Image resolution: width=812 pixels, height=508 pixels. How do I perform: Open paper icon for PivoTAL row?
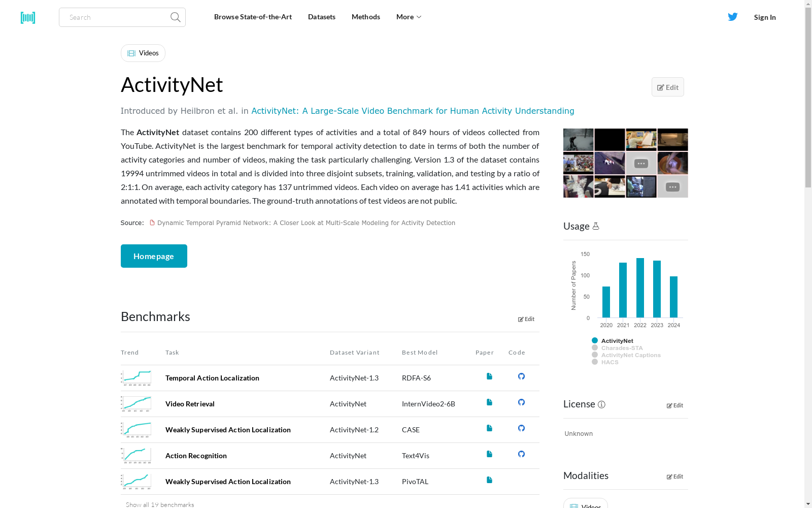489,480
